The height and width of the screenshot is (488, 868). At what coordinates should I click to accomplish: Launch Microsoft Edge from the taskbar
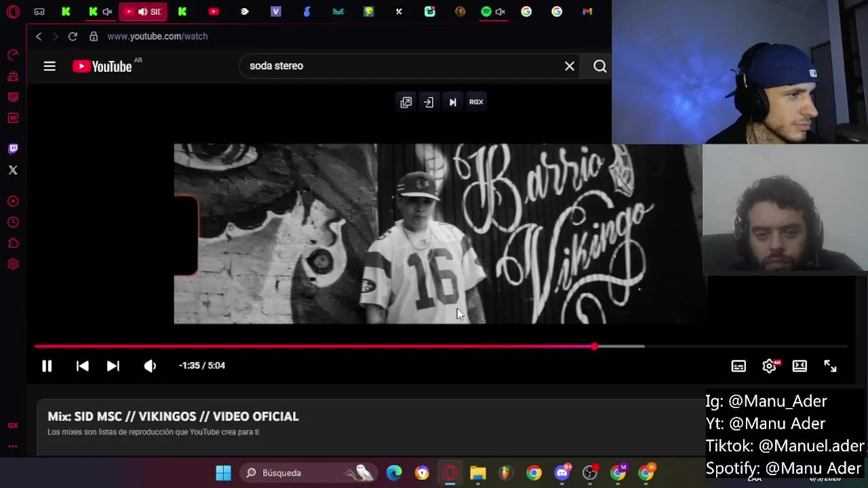[x=394, y=473]
